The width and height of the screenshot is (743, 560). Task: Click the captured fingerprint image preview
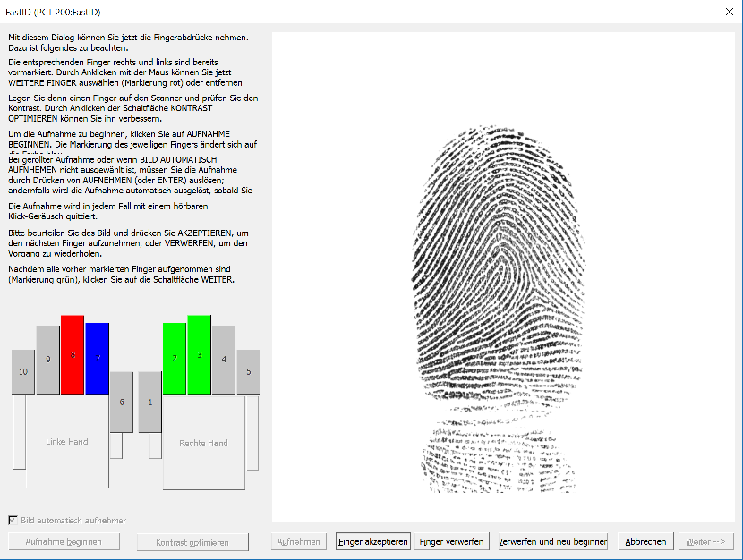(503, 277)
